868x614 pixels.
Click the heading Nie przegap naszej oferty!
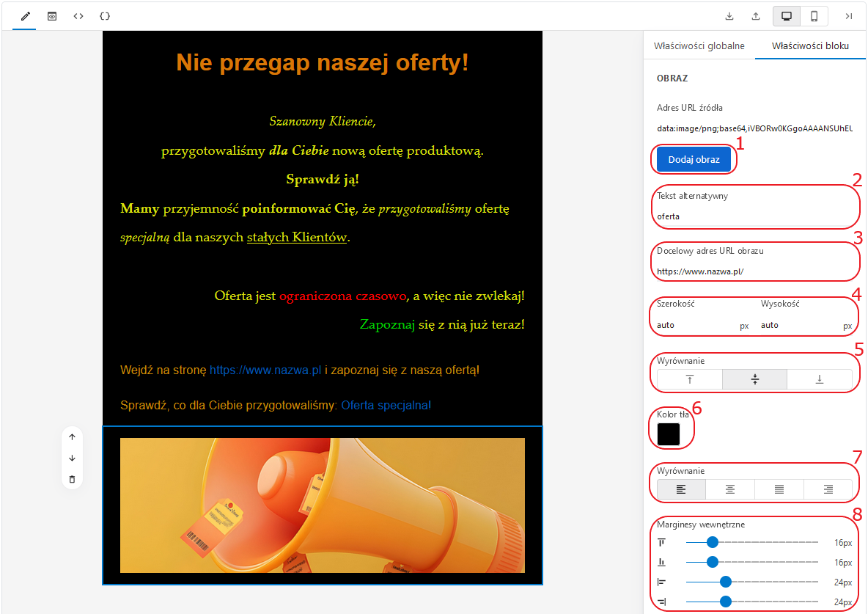[322, 62]
